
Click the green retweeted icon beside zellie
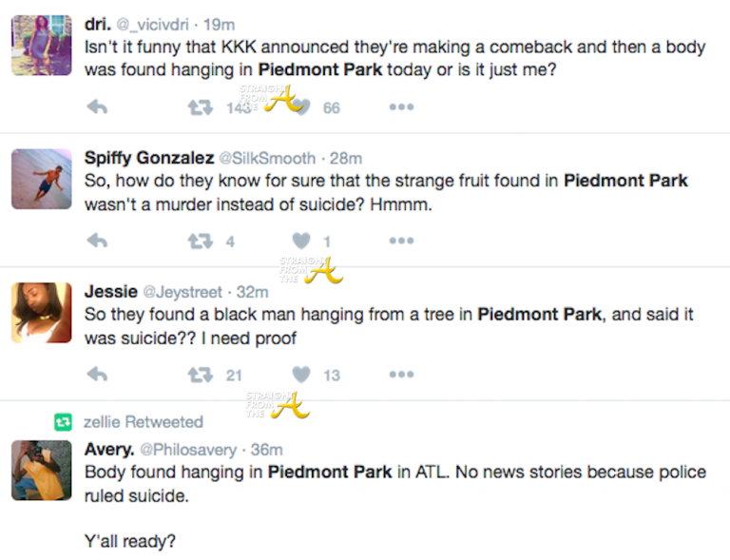pos(63,421)
